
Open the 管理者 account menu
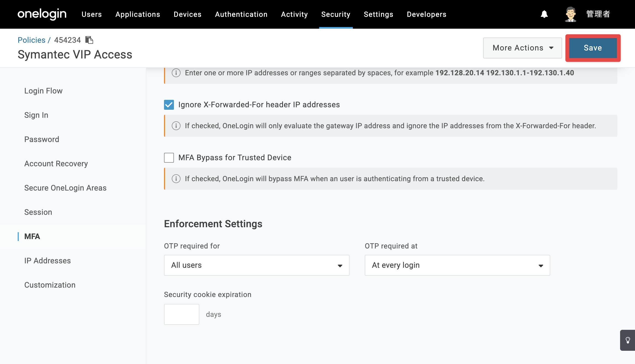pos(598,14)
